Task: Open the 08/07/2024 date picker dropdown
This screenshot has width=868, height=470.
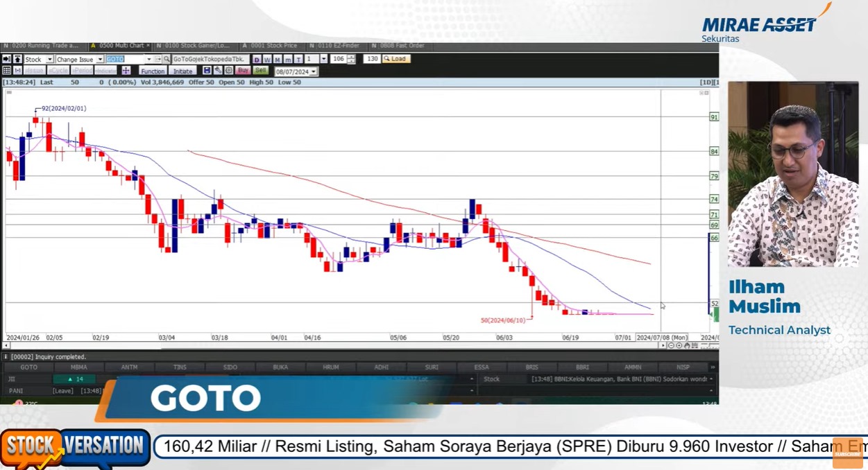Action: click(x=314, y=71)
